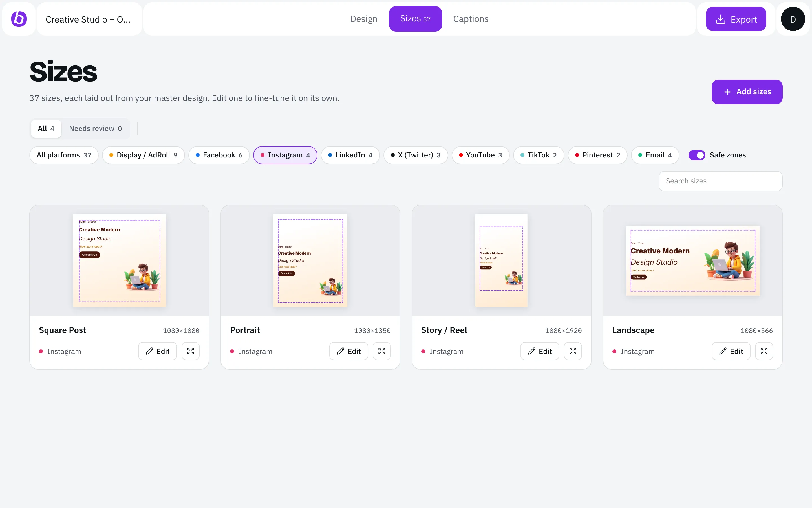Viewport: 812px width, 508px height.
Task: Toggle the Safe zones switch
Action: point(697,155)
